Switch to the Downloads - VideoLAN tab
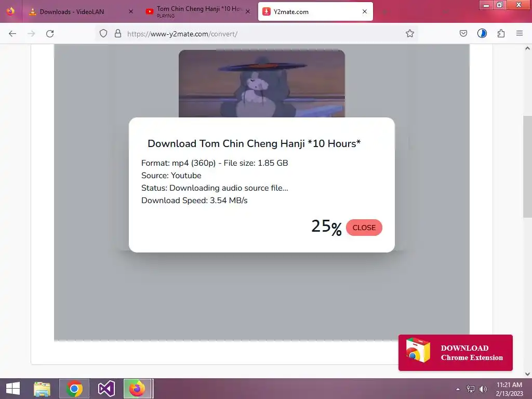Image resolution: width=532 pixels, height=399 pixels. pyautogui.click(x=81, y=11)
